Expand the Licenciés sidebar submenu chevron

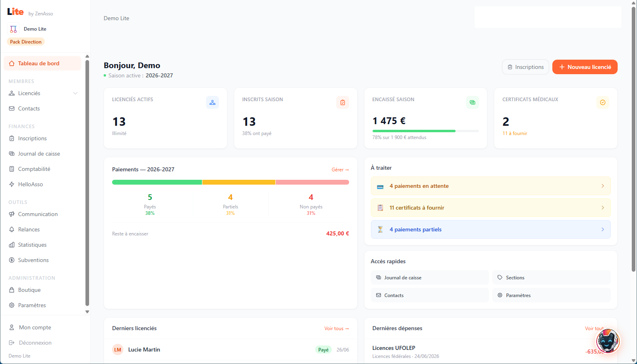click(x=75, y=93)
